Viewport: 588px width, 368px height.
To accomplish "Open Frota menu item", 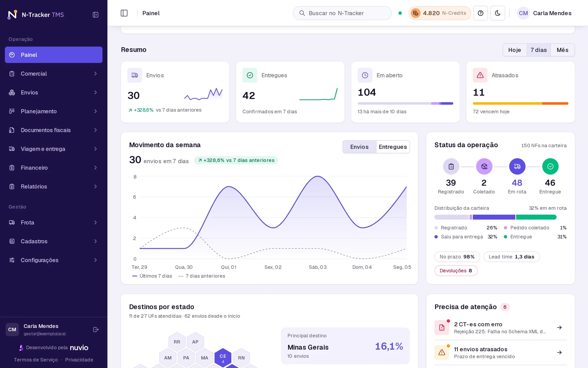I will (54, 223).
